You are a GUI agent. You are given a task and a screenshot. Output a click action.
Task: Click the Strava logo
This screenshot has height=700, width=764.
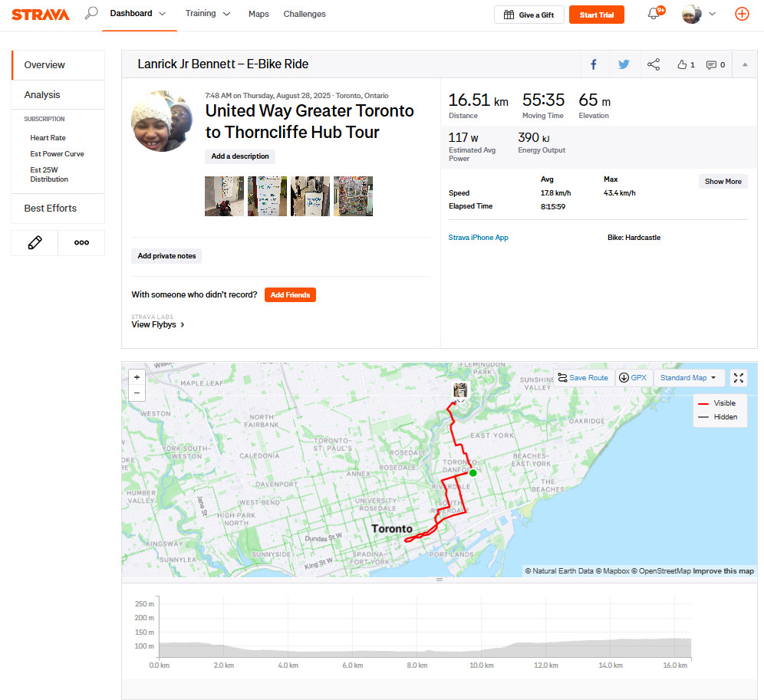(x=41, y=15)
